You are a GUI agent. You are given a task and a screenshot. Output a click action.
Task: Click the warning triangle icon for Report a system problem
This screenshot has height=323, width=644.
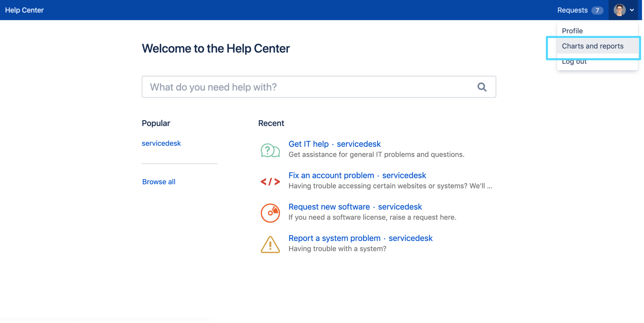tap(270, 244)
